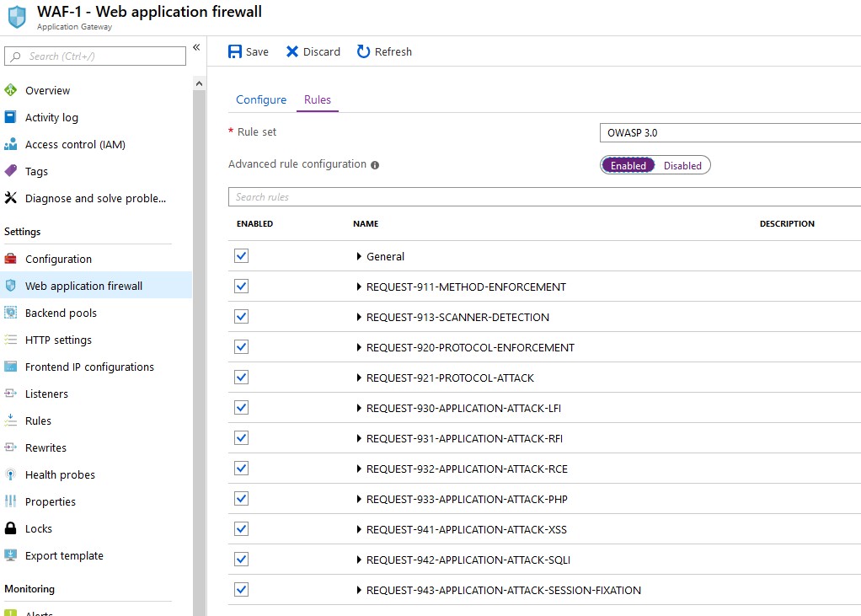
Task: Open the Rule set OWASP 3.0 dropdown
Action: tap(730, 133)
